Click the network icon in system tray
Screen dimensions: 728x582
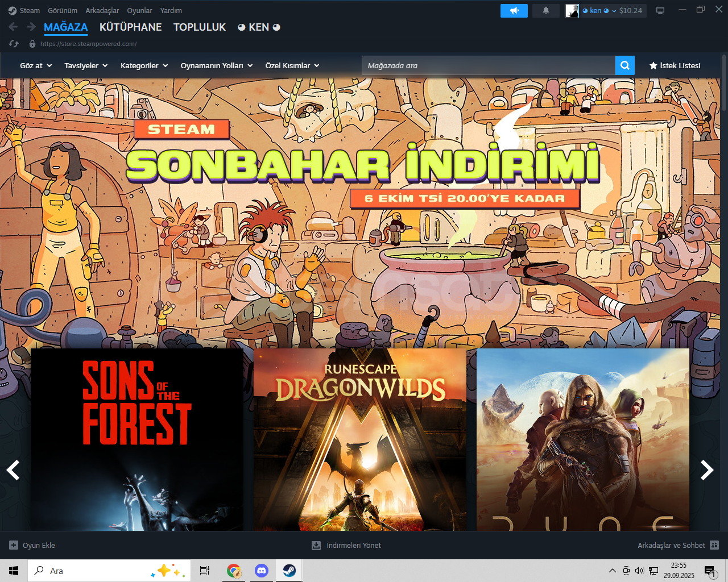tap(653, 571)
